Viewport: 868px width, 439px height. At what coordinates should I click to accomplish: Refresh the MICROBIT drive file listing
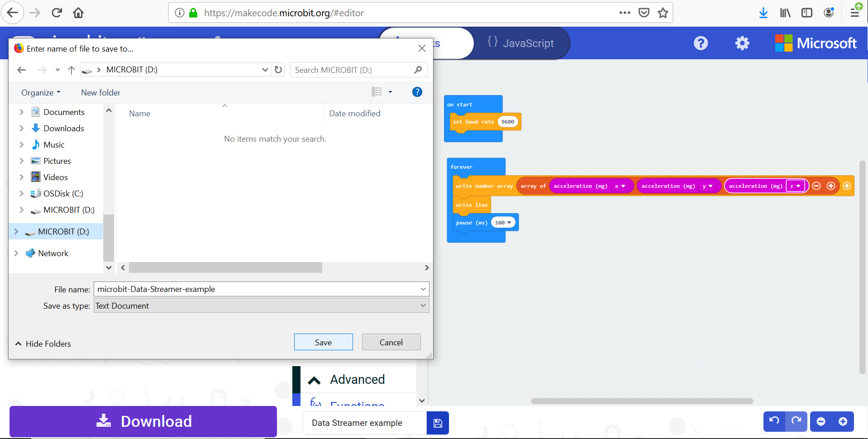(278, 70)
